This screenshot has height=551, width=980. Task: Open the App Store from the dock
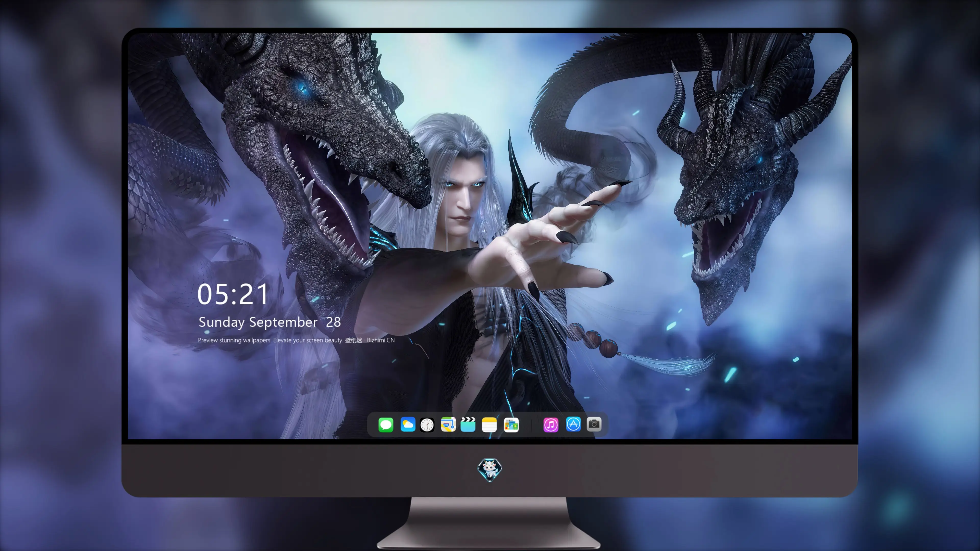(573, 424)
